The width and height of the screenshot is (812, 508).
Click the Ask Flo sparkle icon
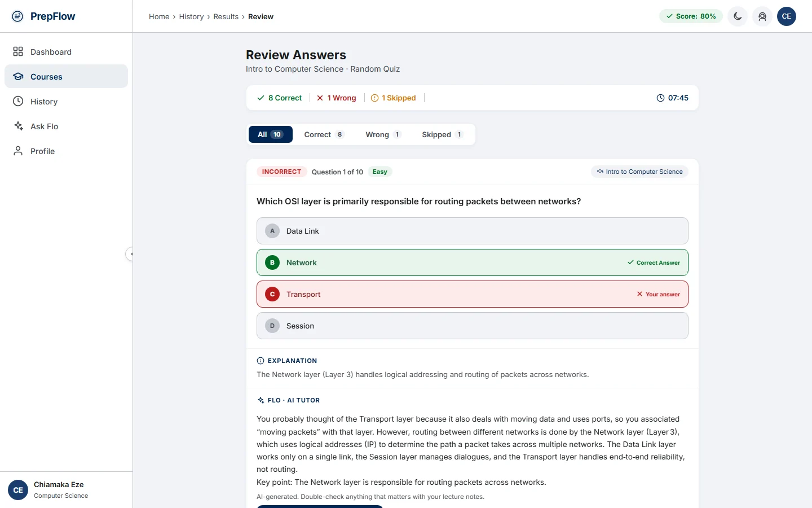tap(18, 126)
